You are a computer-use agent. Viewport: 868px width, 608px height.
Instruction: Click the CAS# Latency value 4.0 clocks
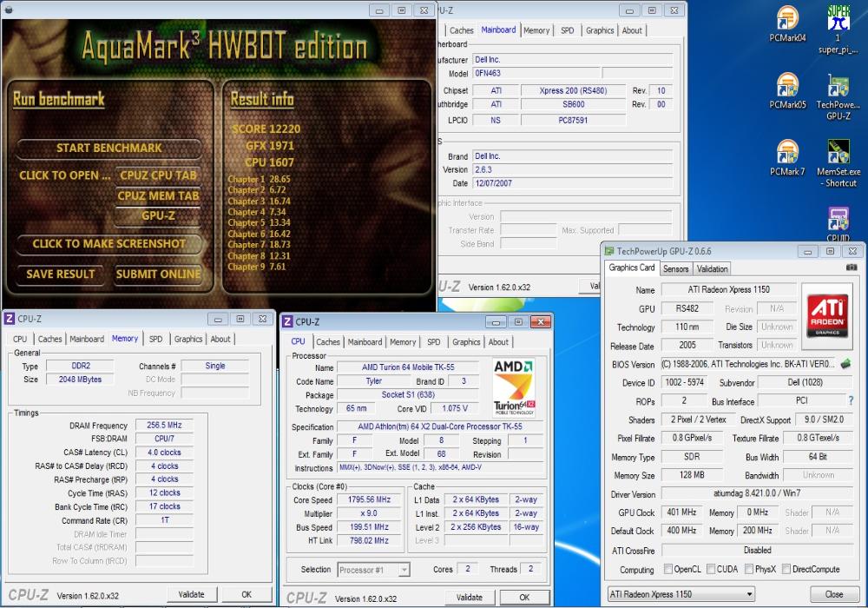[164, 453]
